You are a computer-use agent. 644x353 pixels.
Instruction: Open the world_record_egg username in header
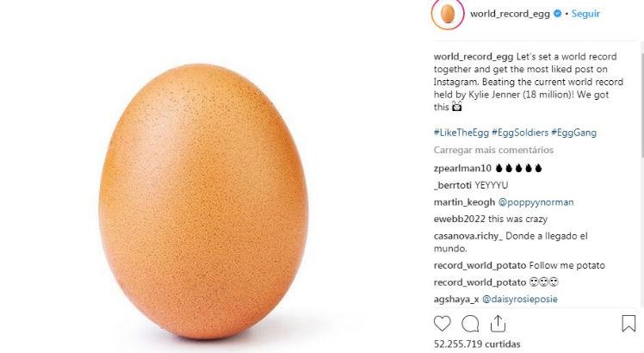[x=510, y=14]
